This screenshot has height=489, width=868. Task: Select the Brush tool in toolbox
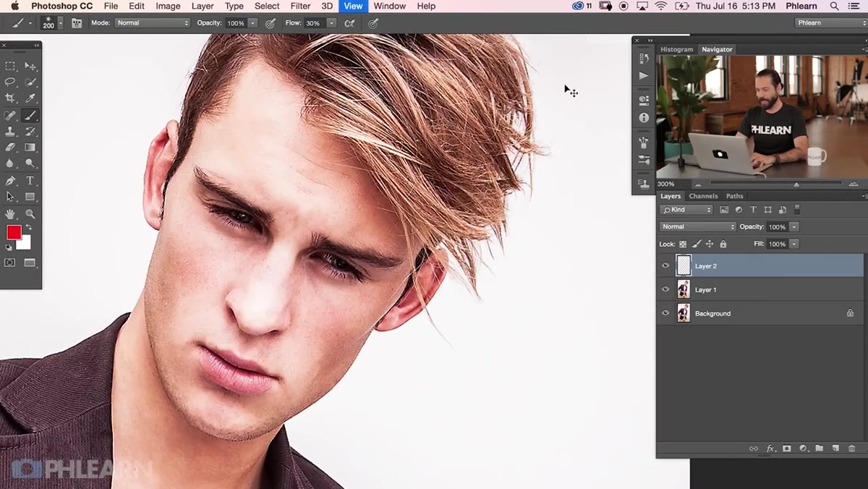30,115
